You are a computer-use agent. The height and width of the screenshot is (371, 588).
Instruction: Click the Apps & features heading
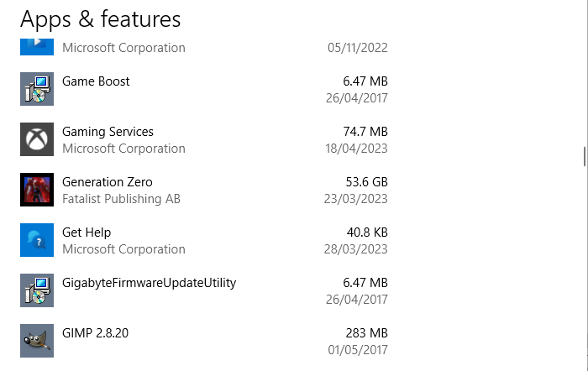pos(100,18)
